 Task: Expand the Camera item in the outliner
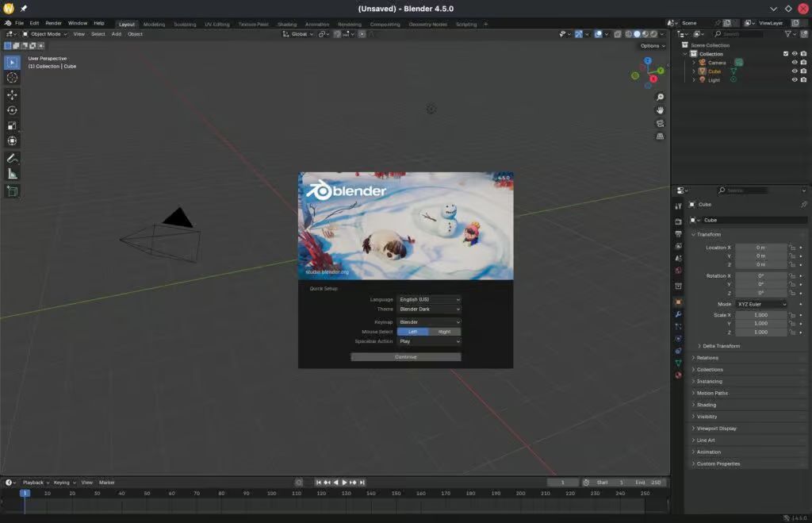[x=694, y=63]
